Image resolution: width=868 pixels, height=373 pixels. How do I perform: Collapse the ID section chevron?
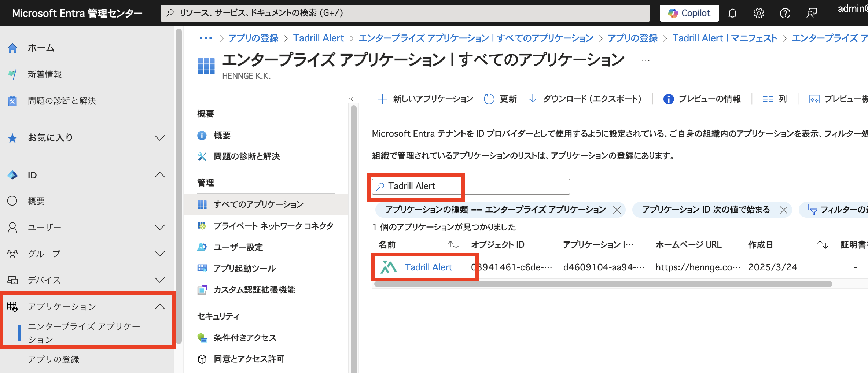(160, 175)
